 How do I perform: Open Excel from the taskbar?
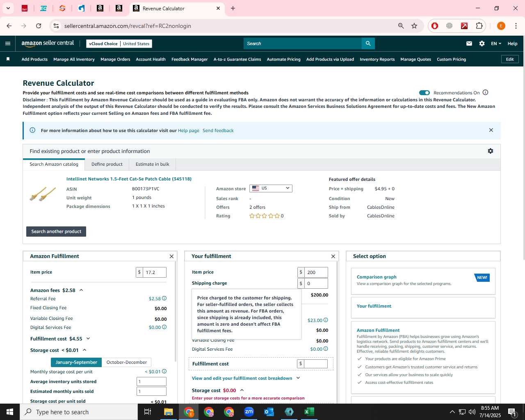(309, 412)
